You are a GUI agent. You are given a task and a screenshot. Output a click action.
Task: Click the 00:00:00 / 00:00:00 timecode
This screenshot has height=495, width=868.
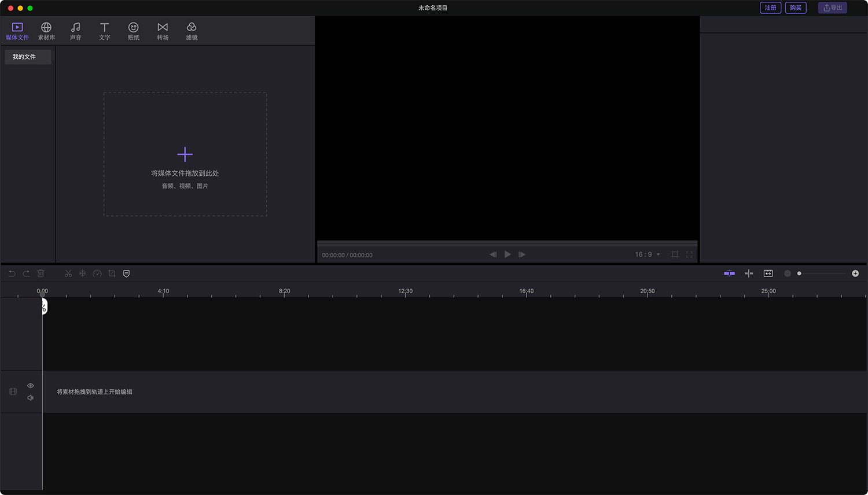[x=347, y=255]
